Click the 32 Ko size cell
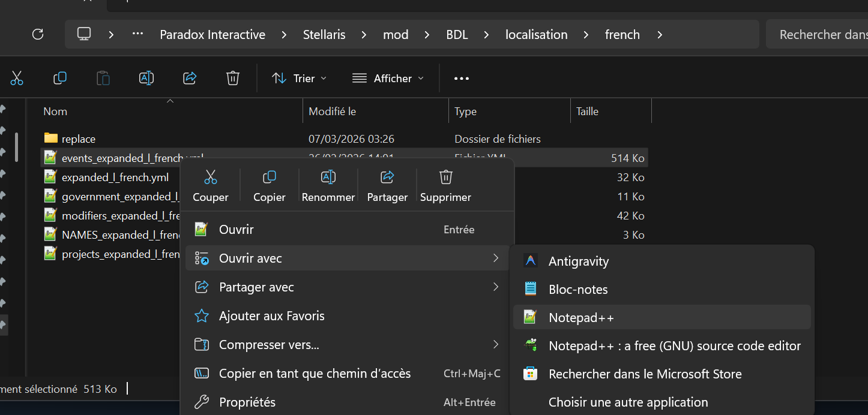Viewport: 868px width, 415px height. point(631,178)
